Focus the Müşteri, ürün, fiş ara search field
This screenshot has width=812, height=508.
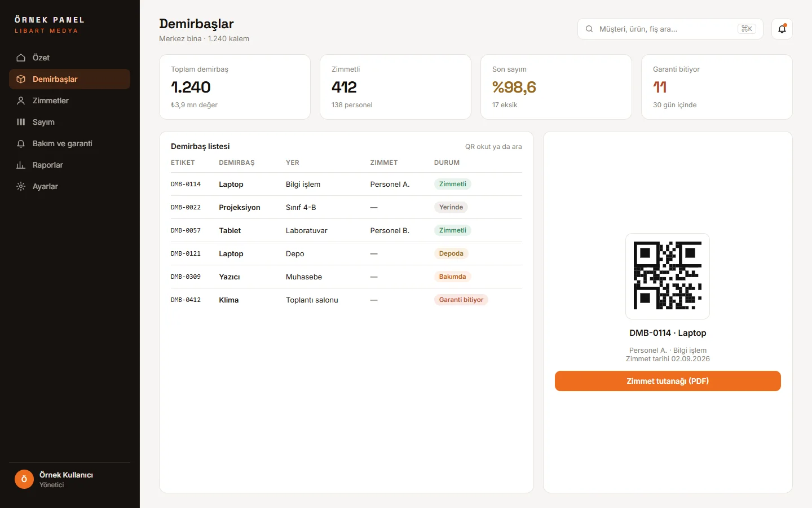point(670,29)
